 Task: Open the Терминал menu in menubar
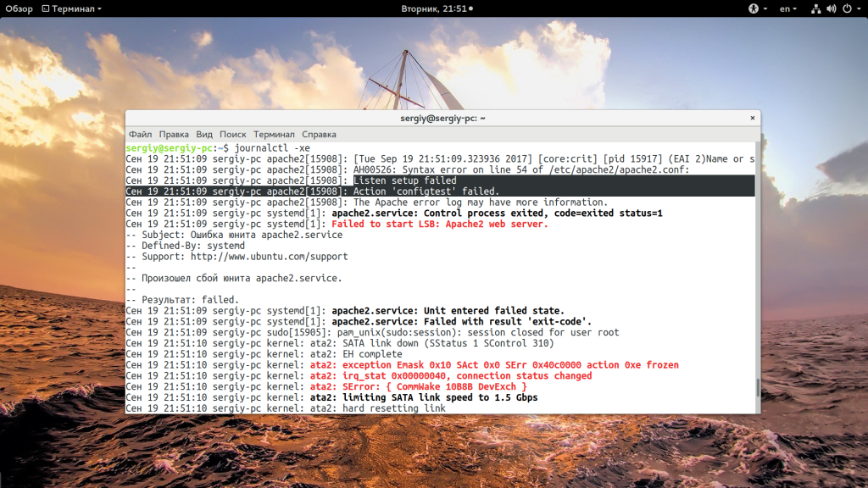[x=274, y=134]
